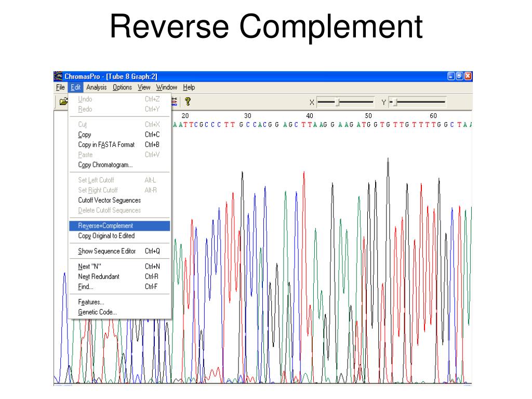Restore down the ChromasPro window

pos(459,76)
